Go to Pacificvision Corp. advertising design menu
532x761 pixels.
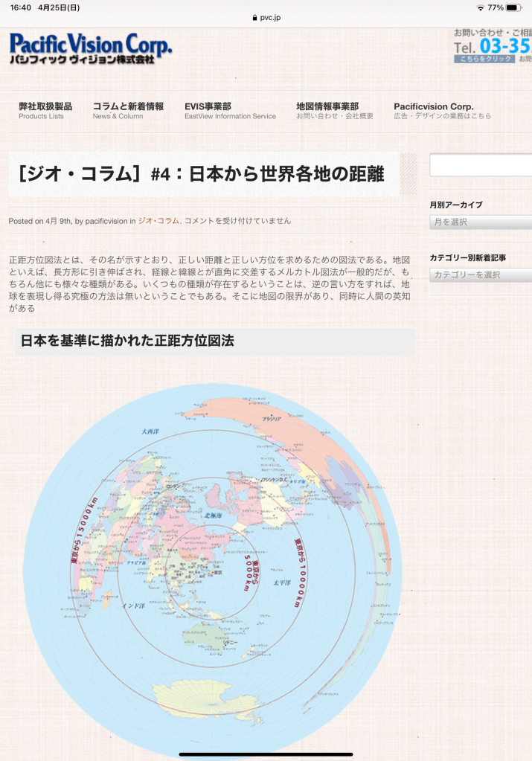coord(442,111)
